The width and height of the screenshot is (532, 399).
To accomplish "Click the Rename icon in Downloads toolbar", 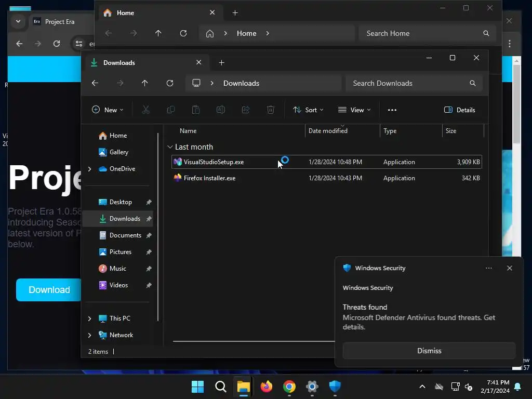I will tap(220, 110).
